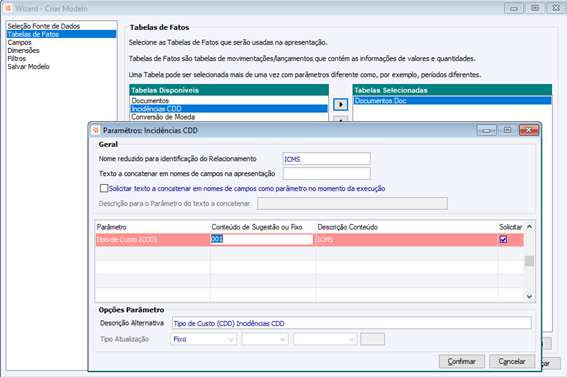This screenshot has width=567, height=377.
Task: Select Documentos.Doc in Tabelas Selecionadas
Action: pos(452,100)
